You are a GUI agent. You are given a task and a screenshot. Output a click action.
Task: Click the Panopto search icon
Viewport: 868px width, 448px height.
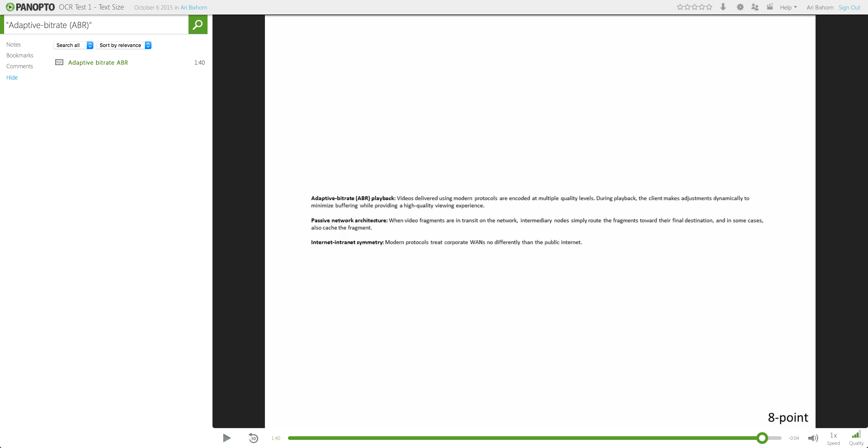click(x=198, y=25)
